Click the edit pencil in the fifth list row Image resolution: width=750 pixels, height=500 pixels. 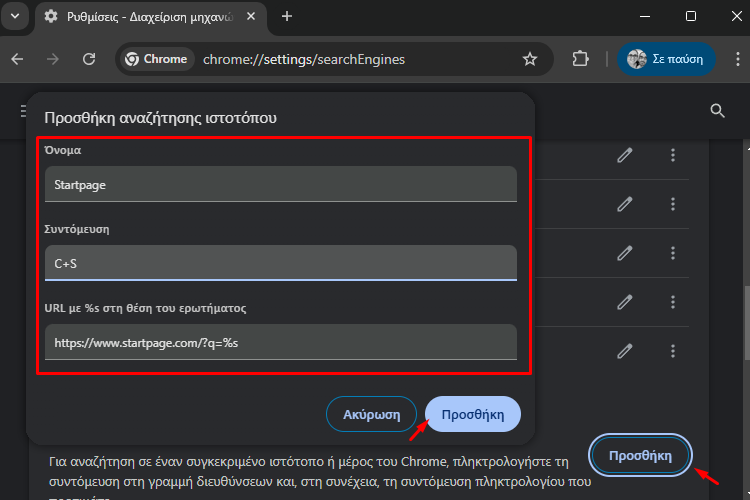625,351
